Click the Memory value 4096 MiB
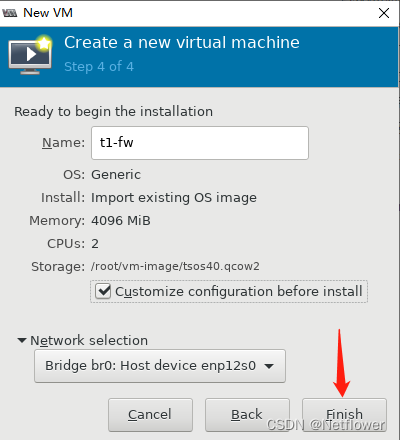The width and height of the screenshot is (400, 440). point(121,220)
